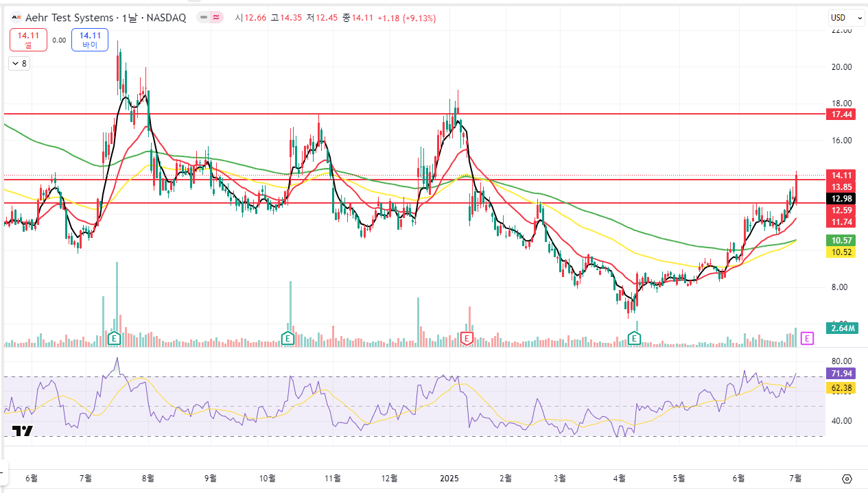This screenshot has height=493, width=868.
Task: Open the red earnings marker in January 2025
Action: (467, 338)
